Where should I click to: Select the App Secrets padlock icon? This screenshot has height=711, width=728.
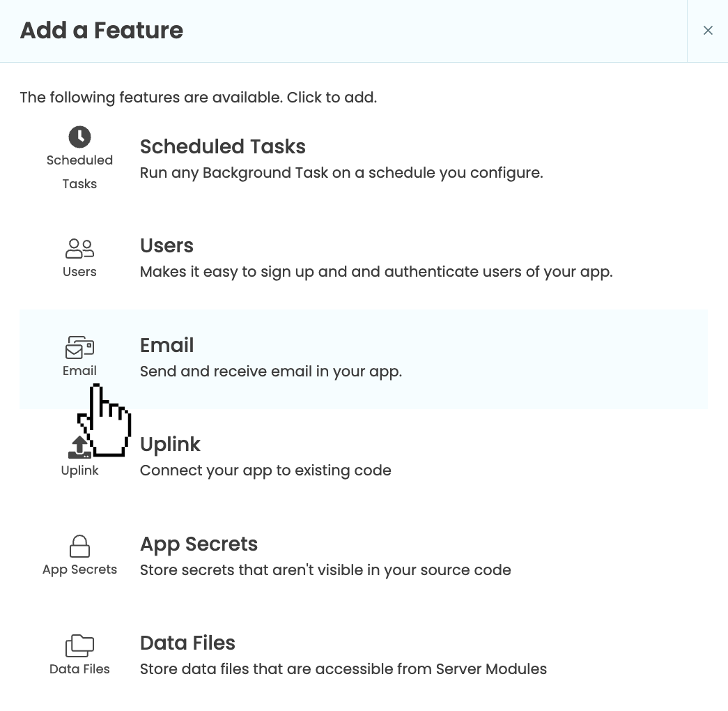79,546
